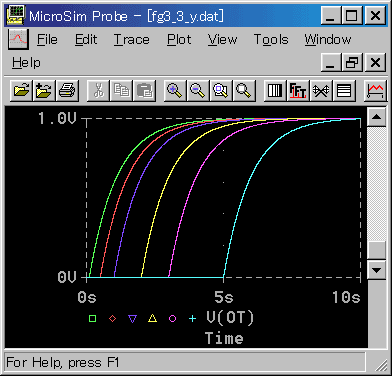Click the window resize grip

(380, 365)
